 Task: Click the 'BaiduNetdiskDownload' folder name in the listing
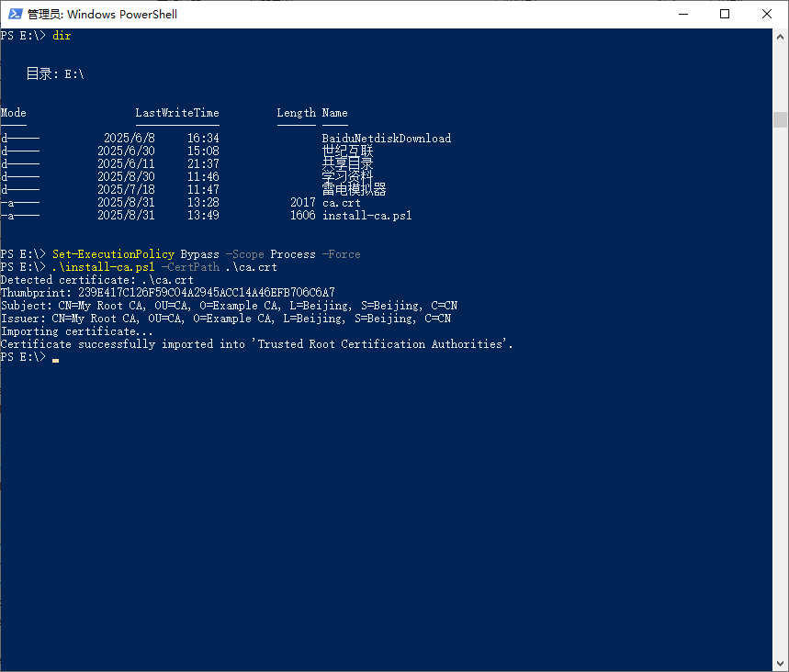click(386, 139)
